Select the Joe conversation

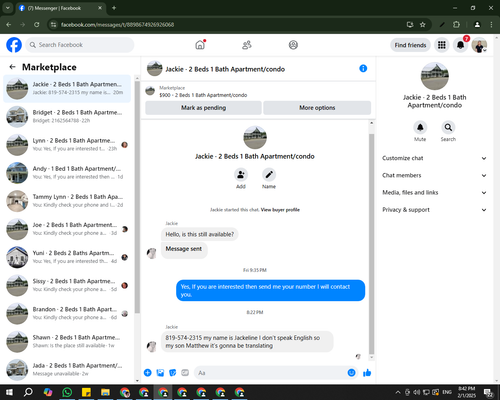pyautogui.click(x=67, y=229)
